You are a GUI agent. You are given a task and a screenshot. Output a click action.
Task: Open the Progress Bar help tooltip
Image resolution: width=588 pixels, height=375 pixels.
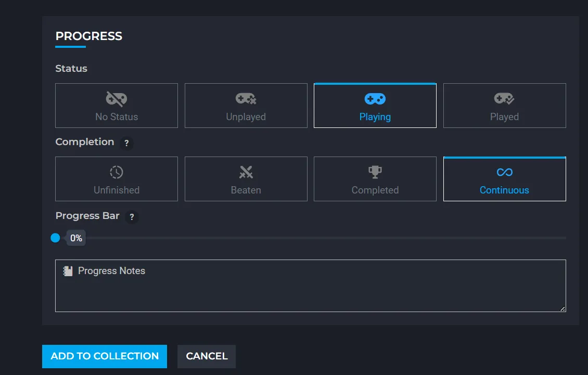point(132,217)
